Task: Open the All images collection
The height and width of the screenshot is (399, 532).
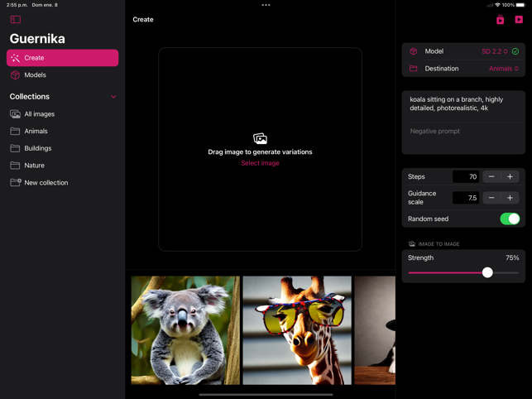Action: (x=62, y=114)
